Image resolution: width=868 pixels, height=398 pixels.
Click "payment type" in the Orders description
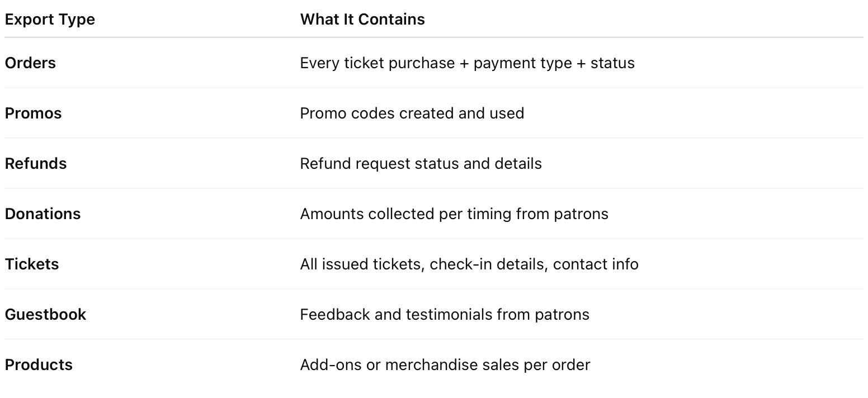pyautogui.click(x=522, y=63)
